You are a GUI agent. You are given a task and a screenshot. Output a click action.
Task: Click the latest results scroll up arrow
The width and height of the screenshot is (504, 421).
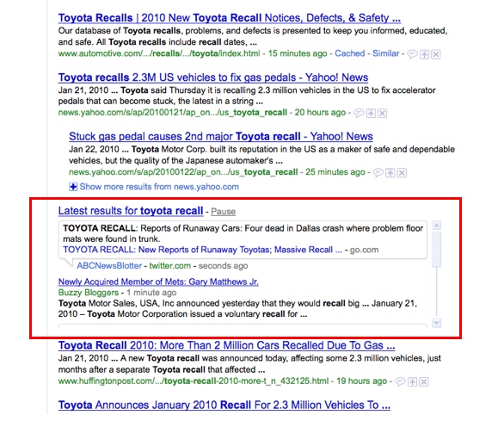[437, 226]
